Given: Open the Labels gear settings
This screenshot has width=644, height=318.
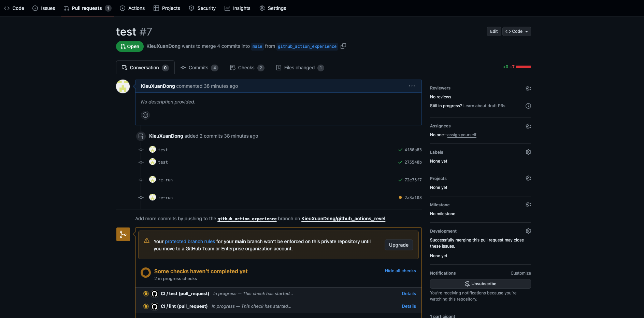Looking at the screenshot, I should pos(528,152).
